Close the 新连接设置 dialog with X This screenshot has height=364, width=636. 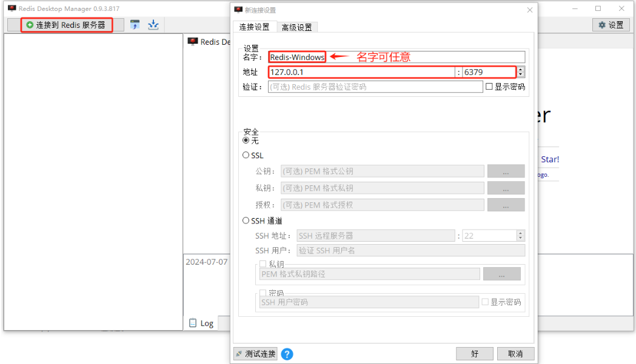530,10
